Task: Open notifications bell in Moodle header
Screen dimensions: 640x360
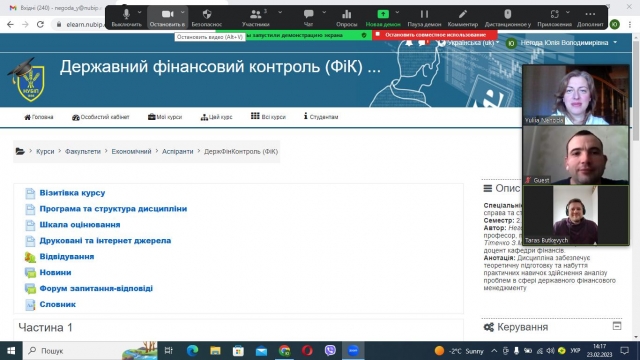Action: 409,43
